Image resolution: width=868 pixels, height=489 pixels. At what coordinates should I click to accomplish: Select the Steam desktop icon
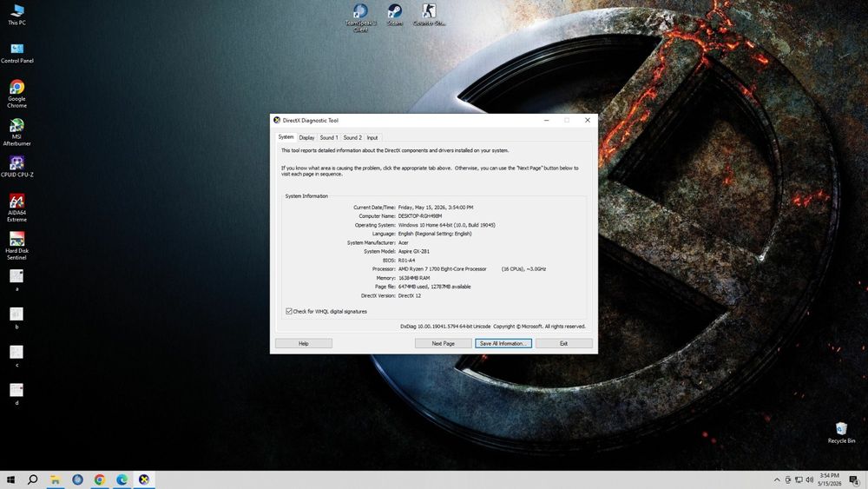coord(395,15)
